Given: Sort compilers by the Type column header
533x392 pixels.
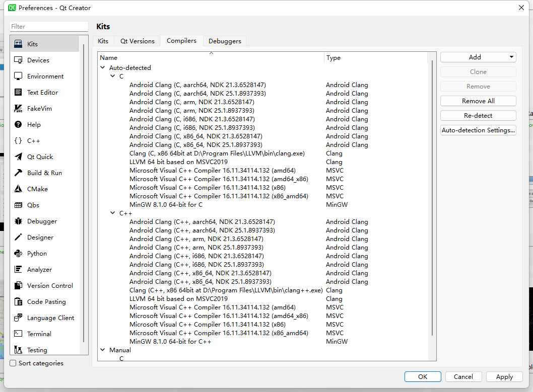Looking at the screenshot, I should tap(376, 57).
